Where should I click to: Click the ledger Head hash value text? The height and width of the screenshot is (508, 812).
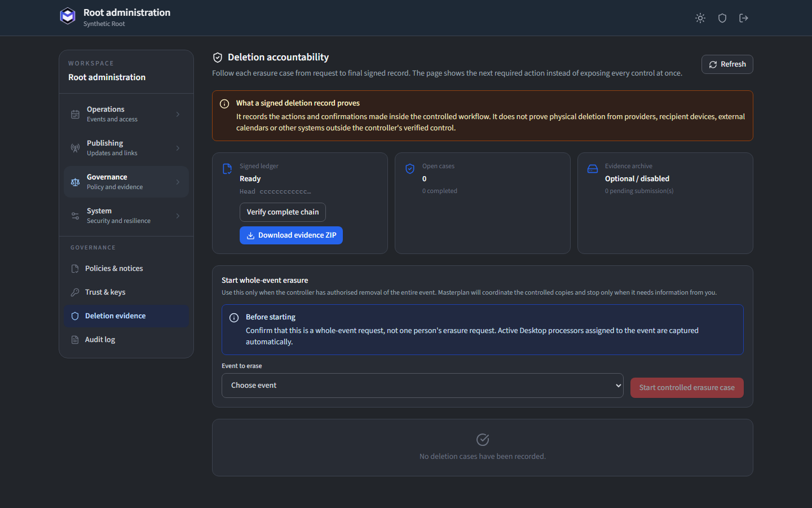(x=285, y=191)
